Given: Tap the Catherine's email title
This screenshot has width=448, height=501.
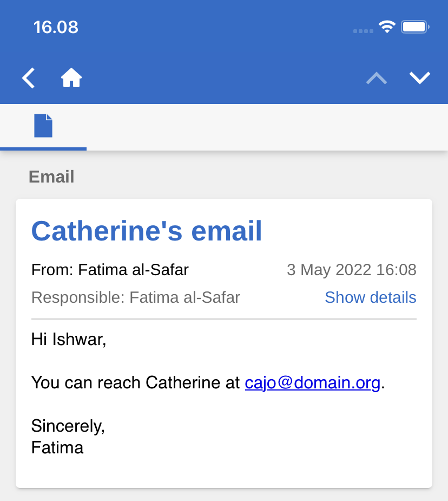Looking at the screenshot, I should [147, 231].
